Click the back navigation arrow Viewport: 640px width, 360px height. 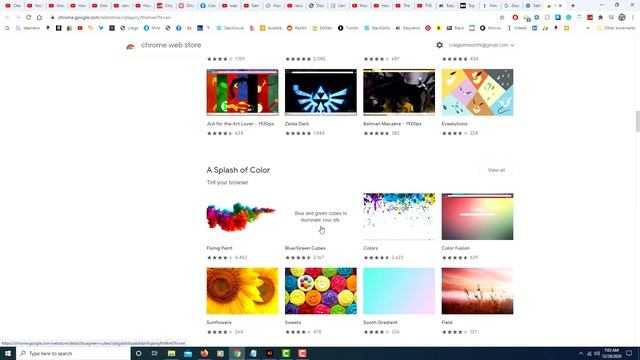[7, 18]
